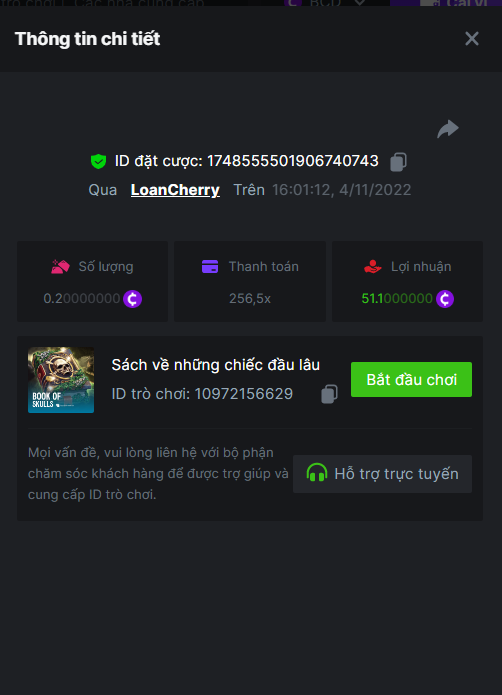Close the Thông tin chi tiết dialog
Screen dimensions: 502x695
point(471,39)
